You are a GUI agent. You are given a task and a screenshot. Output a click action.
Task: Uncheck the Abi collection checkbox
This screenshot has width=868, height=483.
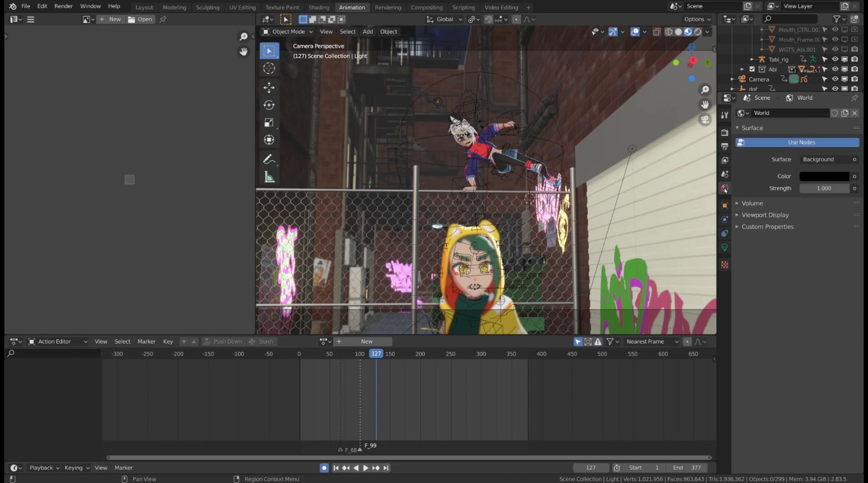point(752,69)
